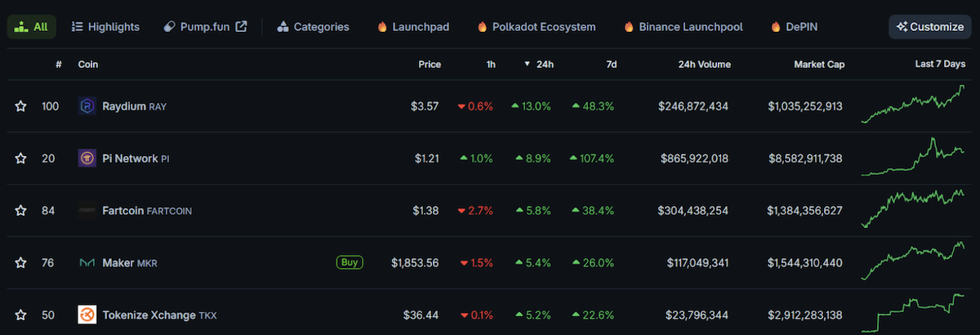Image resolution: width=980 pixels, height=335 pixels.
Task: Click Tokenize Xchange's price $36.44
Action: (421, 315)
